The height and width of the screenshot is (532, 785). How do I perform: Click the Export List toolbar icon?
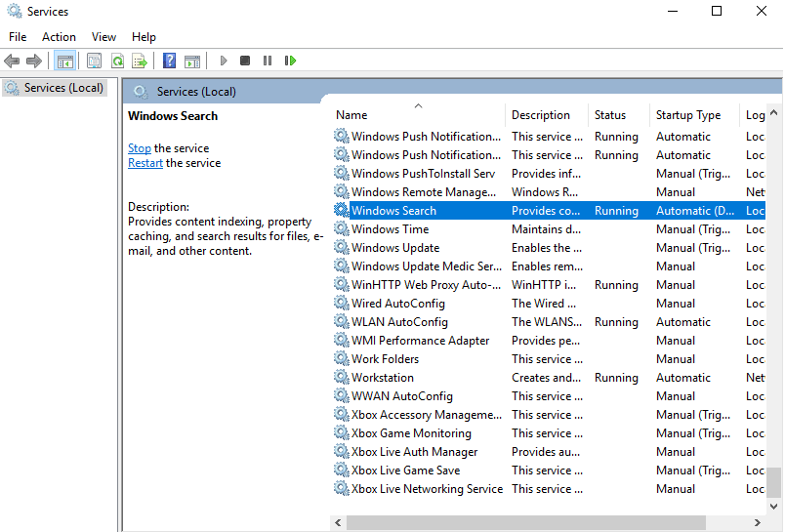(x=140, y=61)
